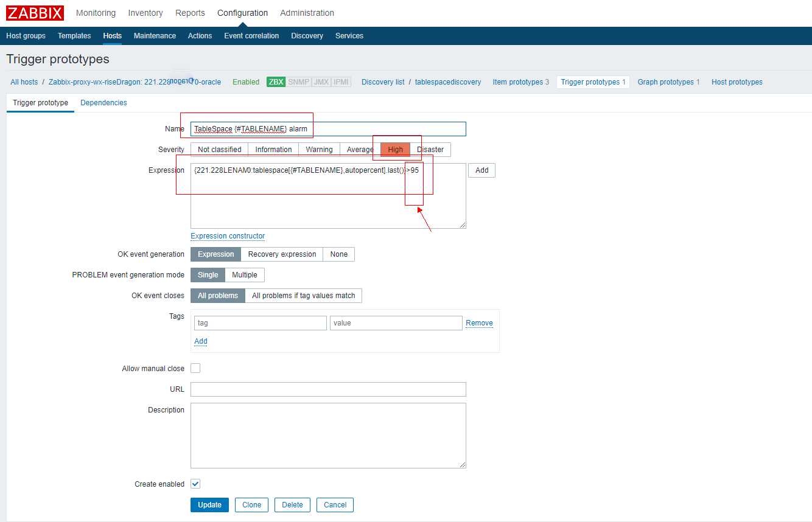812x522 pixels.
Task: Set severity to High
Action: [x=395, y=150]
